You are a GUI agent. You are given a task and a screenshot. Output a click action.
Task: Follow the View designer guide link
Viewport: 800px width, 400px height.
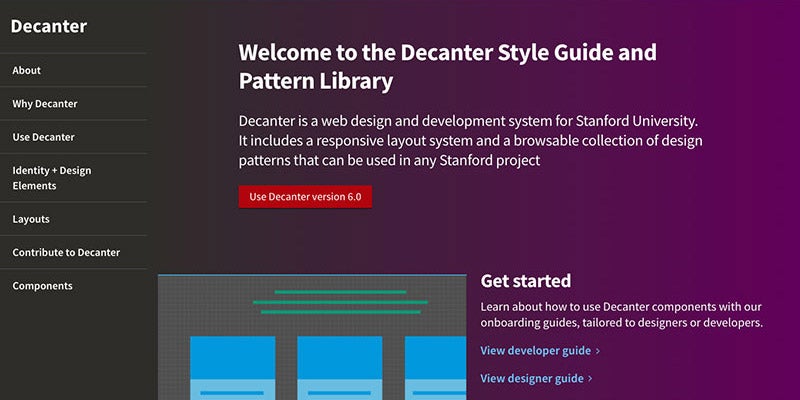click(532, 379)
